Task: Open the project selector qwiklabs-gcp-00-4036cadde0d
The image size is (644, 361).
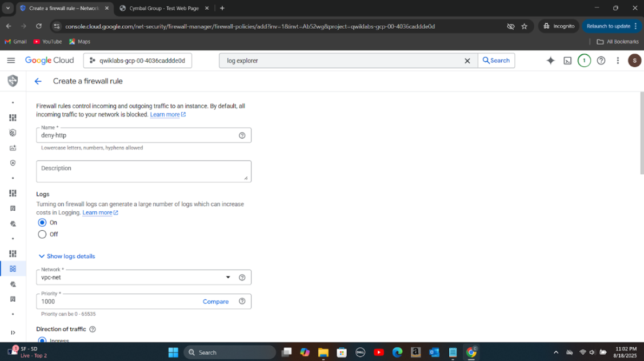Action: coord(138,61)
